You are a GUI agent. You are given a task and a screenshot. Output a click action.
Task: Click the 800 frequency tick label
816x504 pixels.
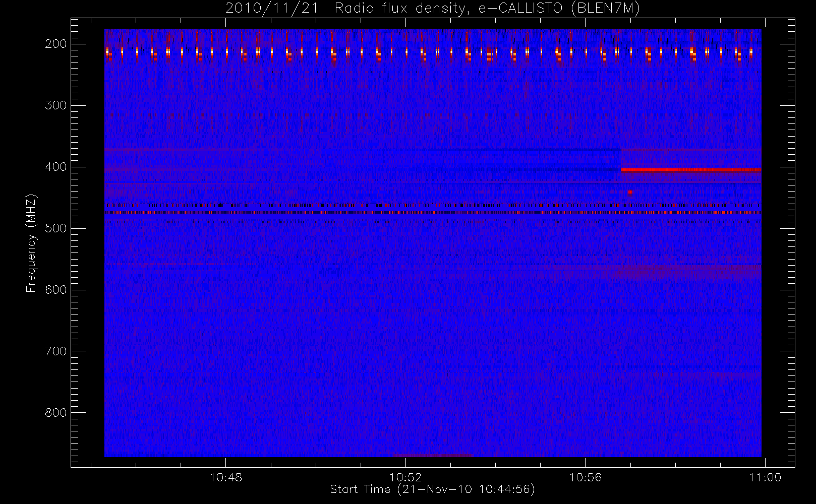pyautogui.click(x=56, y=413)
